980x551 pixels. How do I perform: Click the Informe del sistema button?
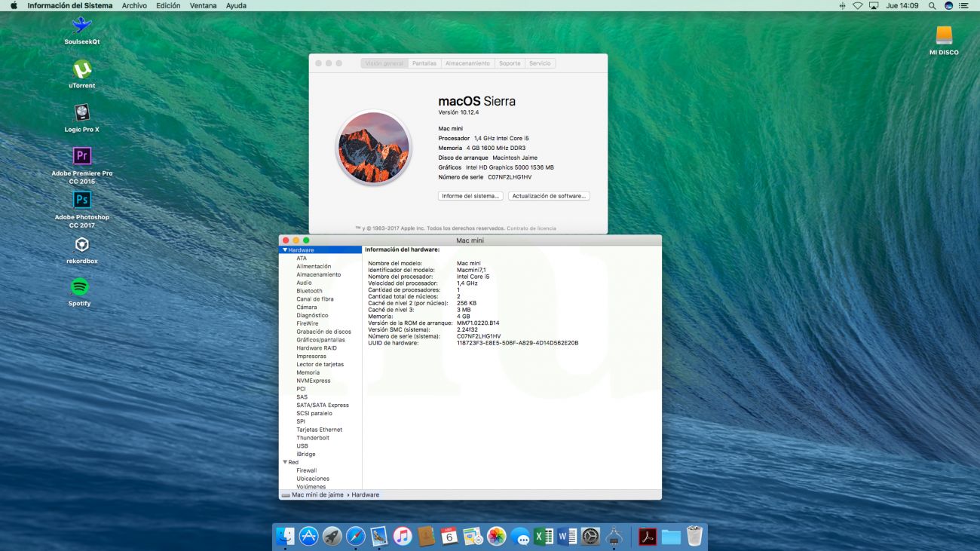(x=470, y=196)
